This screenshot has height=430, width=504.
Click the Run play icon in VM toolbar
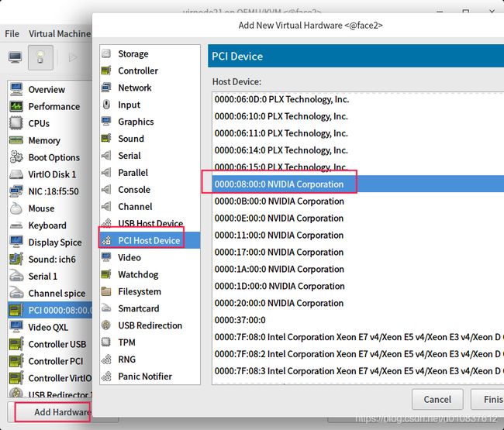click(73, 57)
